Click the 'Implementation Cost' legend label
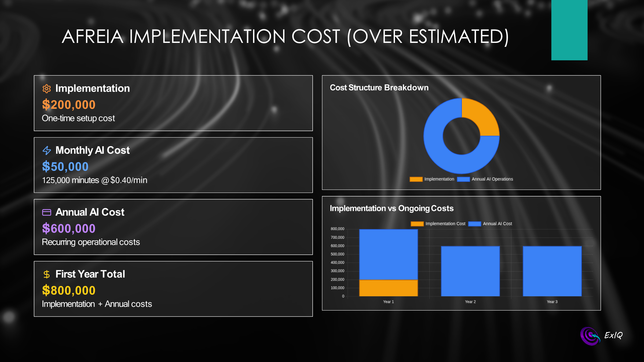644x362 pixels. tap(445, 224)
